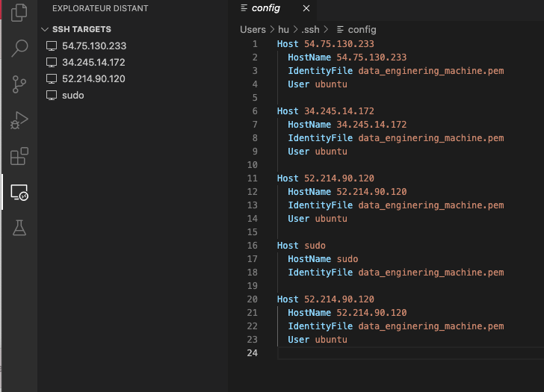The height and width of the screenshot is (392, 544).
Task: Click .ssh breadcrumb segment
Action: 310,30
